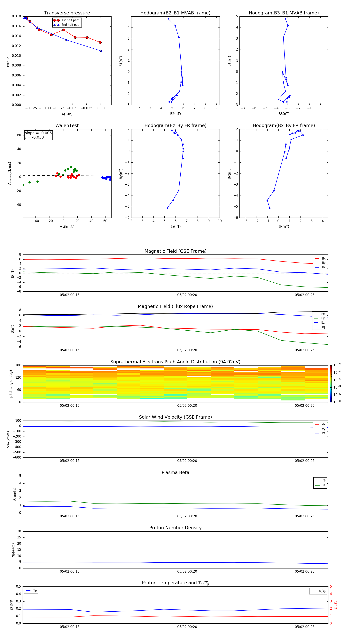Click the By' legend entry in Flux Rope plot
Viewport: 351px width, 644px height.
[320, 318]
